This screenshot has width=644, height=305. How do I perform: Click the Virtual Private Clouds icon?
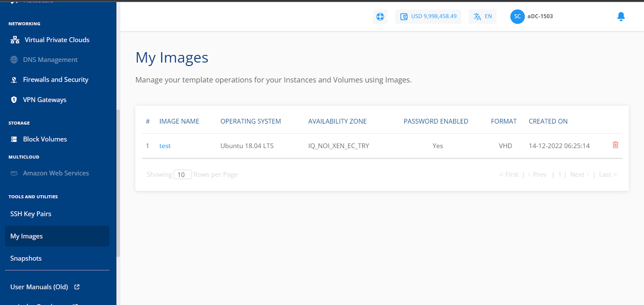point(15,40)
